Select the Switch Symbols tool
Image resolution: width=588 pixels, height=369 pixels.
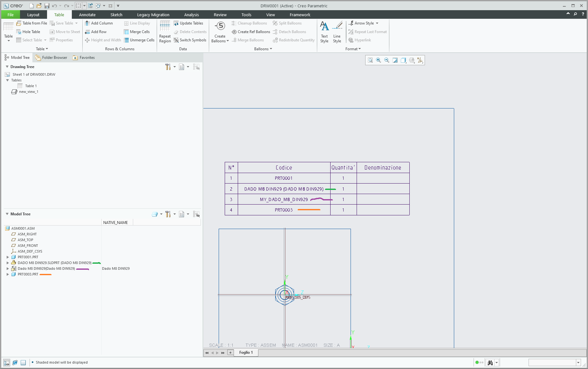point(190,40)
